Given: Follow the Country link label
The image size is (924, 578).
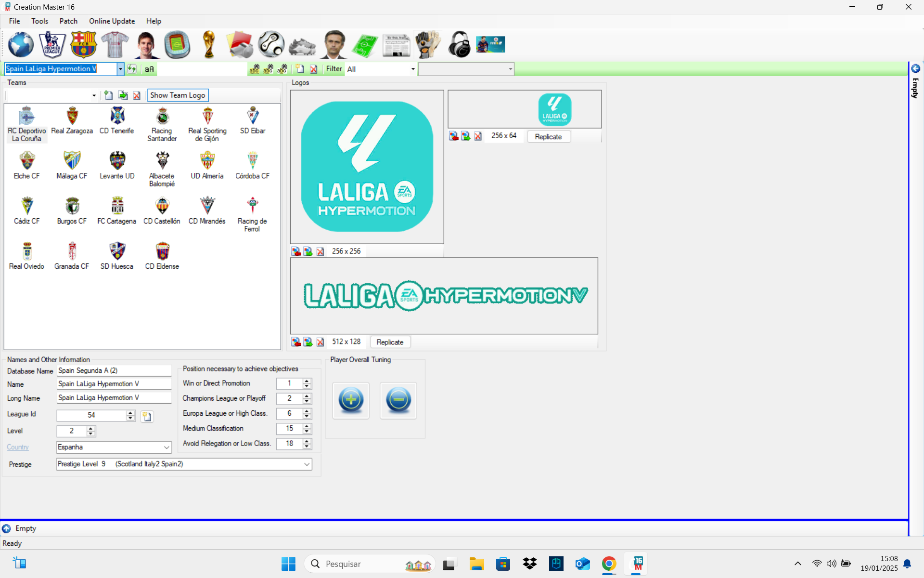Looking at the screenshot, I should tap(18, 447).
